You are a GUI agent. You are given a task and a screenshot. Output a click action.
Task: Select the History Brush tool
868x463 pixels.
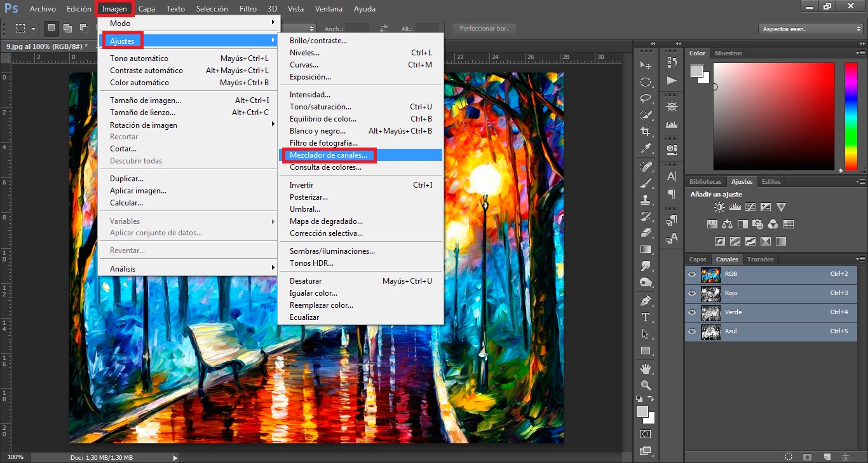click(646, 216)
